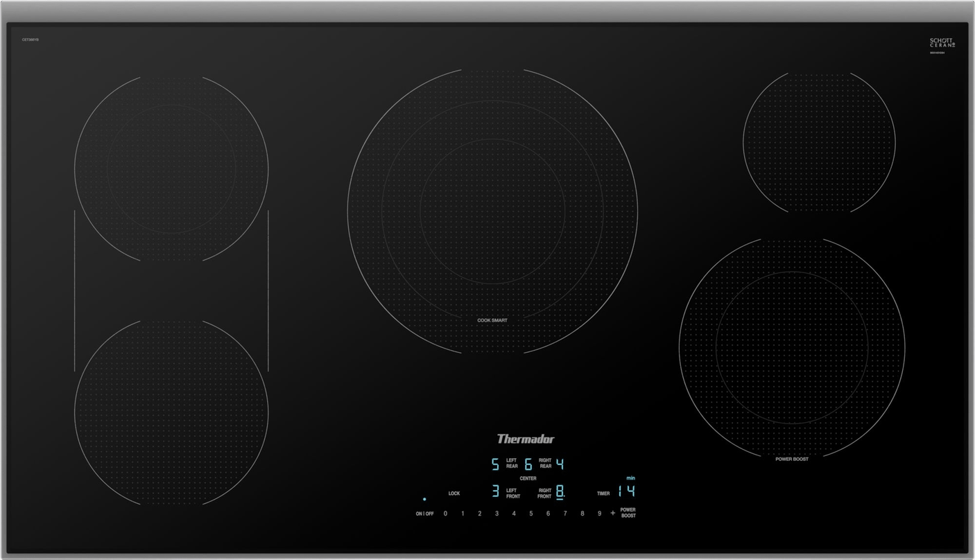Click the CENTER label
Viewport: 975px width, 560px height.
point(528,478)
